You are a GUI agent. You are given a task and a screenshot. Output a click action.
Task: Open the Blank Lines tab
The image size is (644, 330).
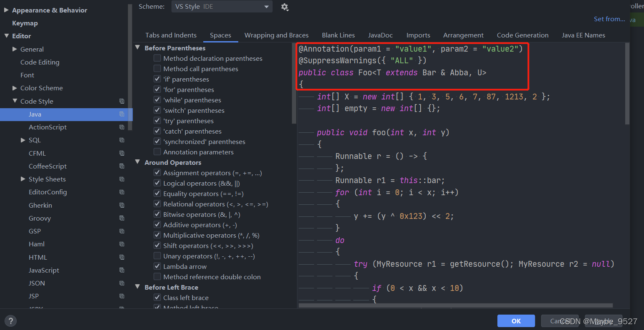click(x=338, y=35)
